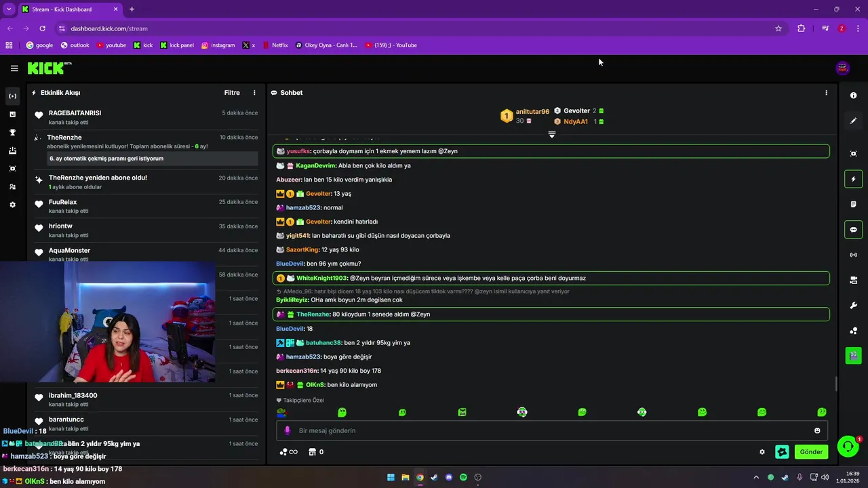Click FuuRelax follower event

[62, 202]
